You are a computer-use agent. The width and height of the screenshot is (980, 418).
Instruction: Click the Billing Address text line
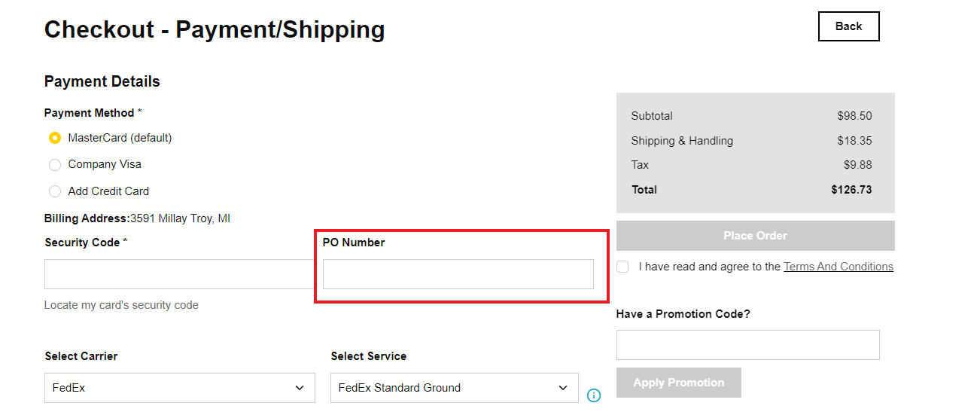(x=137, y=218)
